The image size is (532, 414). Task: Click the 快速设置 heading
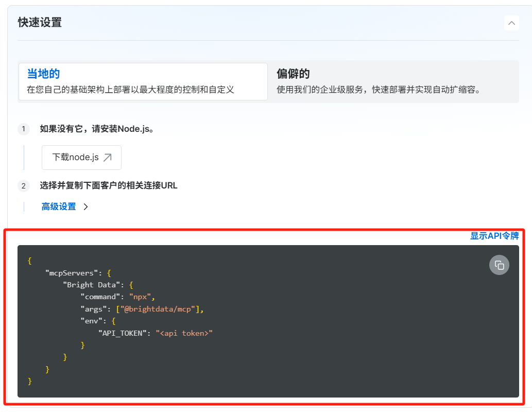[x=40, y=22]
